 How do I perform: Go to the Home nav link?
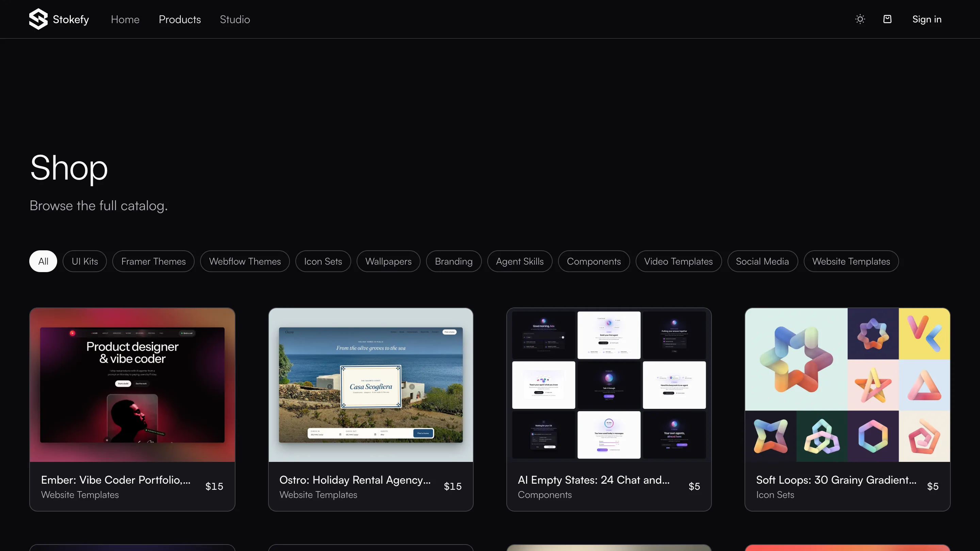pos(125,19)
